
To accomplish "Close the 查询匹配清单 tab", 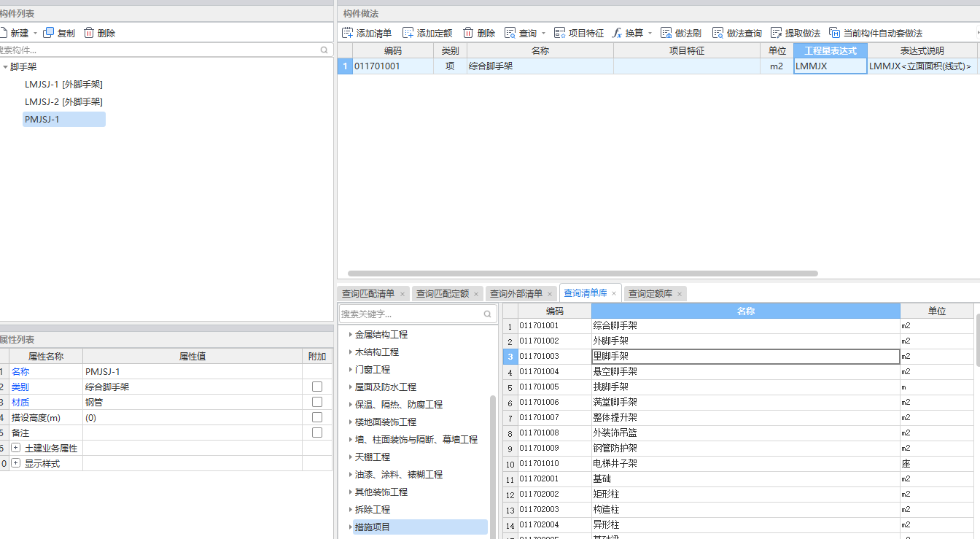I will pyautogui.click(x=402, y=294).
